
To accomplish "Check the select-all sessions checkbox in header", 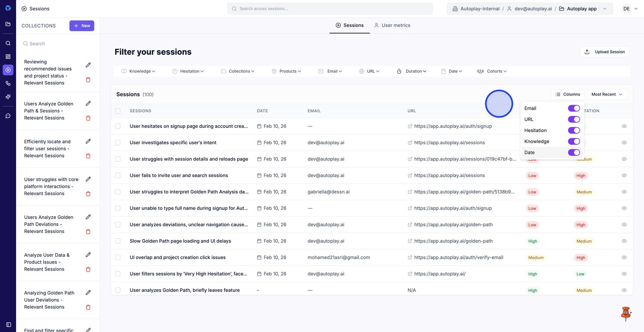I will pos(118,111).
